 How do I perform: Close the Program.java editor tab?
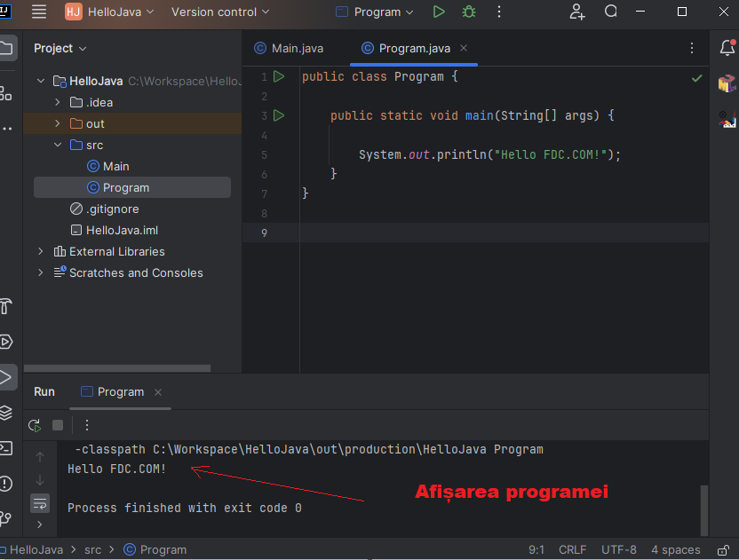(x=464, y=48)
